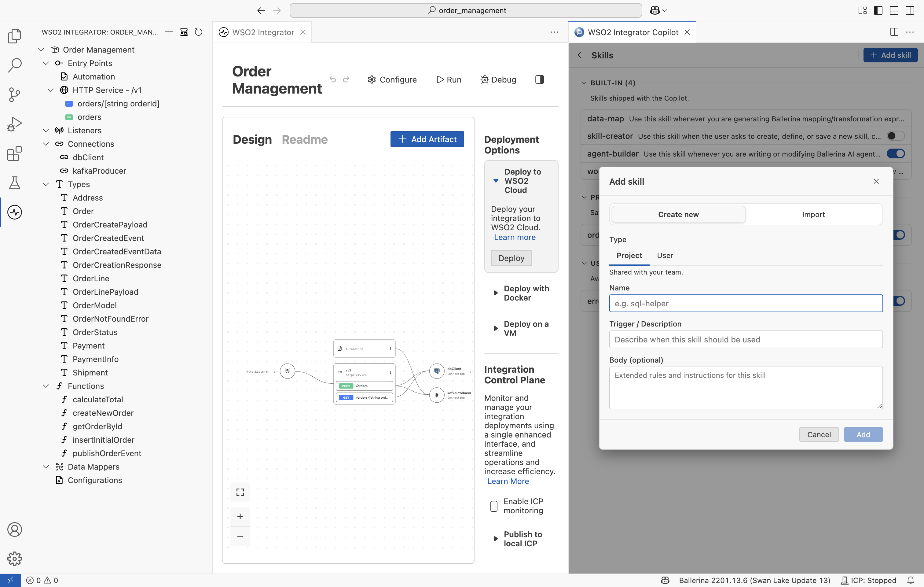The height and width of the screenshot is (587, 924).
Task: Open the Search view in activity bar
Action: coord(14,65)
